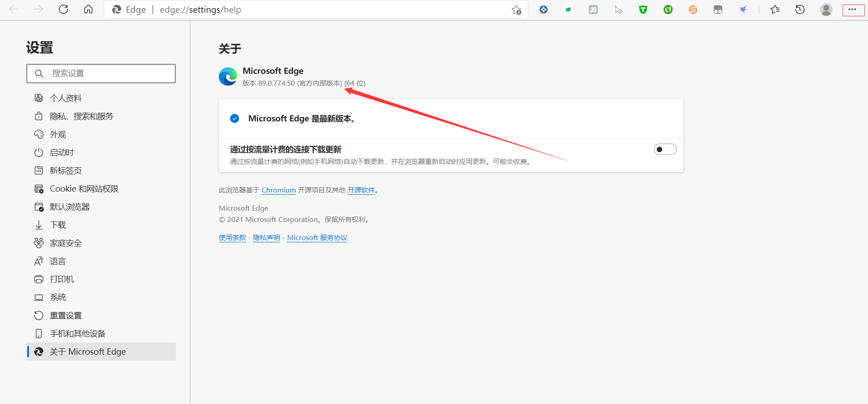Click the 通过按流量计费的连接下载更新 heading
Screen dimensions: 868x404
[x=286, y=149]
